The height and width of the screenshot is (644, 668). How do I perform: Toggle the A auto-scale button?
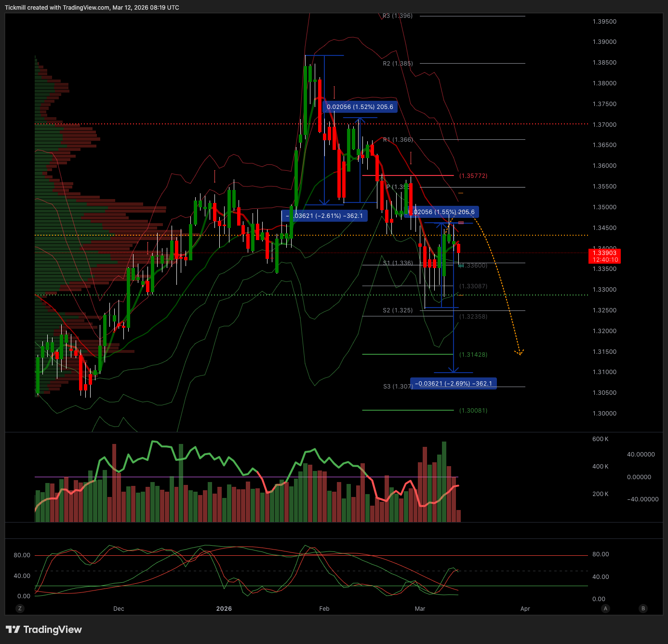(605, 608)
